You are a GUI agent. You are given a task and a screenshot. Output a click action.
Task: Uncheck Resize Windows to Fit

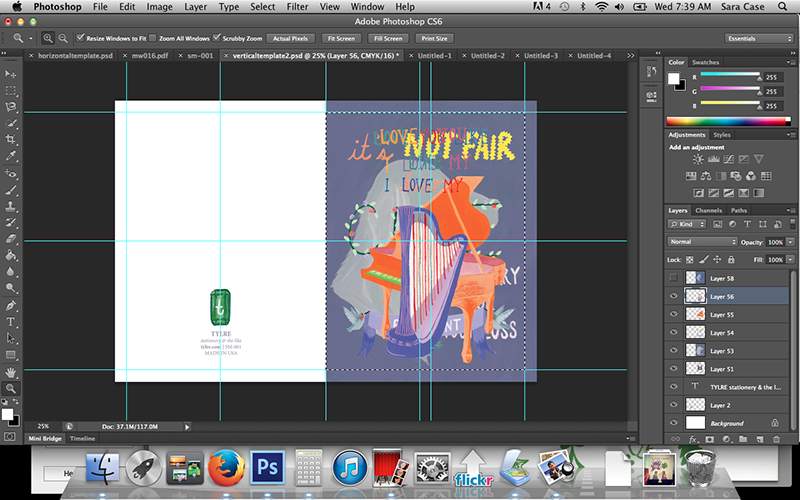[79, 37]
